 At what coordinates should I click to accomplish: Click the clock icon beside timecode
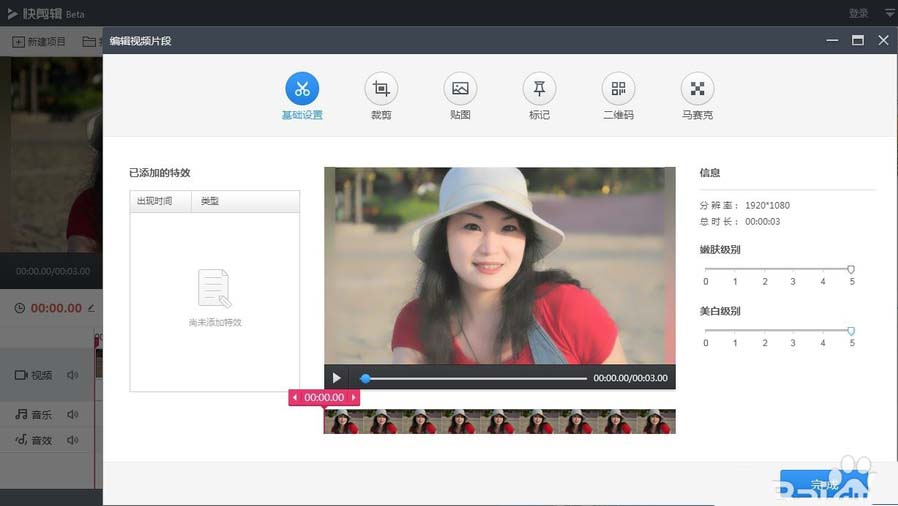[x=19, y=308]
